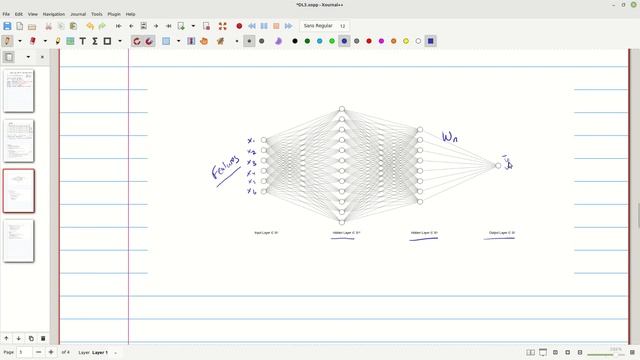Select the Vertical Space tool
The height and width of the screenshot is (360, 640).
click(191, 41)
